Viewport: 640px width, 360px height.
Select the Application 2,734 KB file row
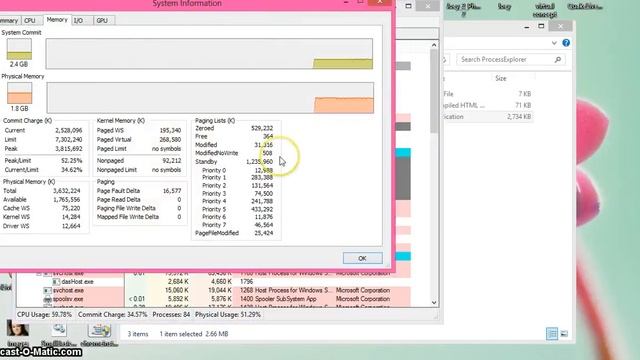pos(488,117)
